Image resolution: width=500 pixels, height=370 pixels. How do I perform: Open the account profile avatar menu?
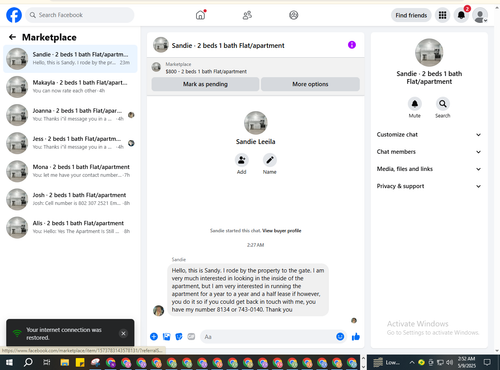click(480, 15)
